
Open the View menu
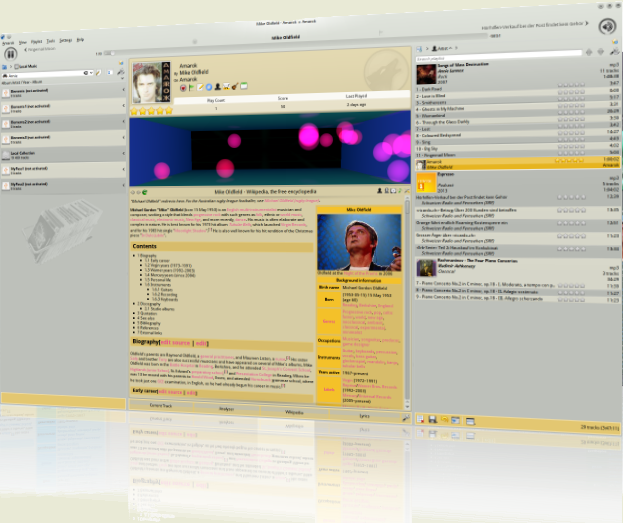23,42
